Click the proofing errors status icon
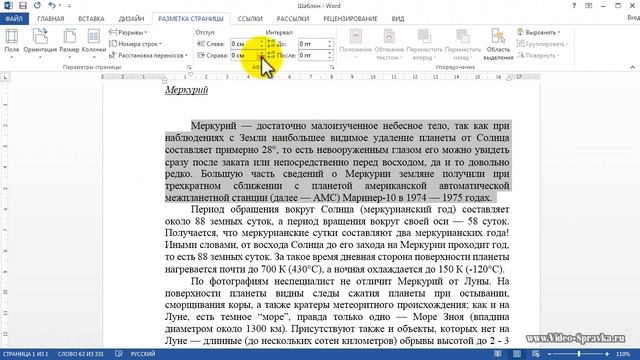640x360 pixels. [118, 354]
